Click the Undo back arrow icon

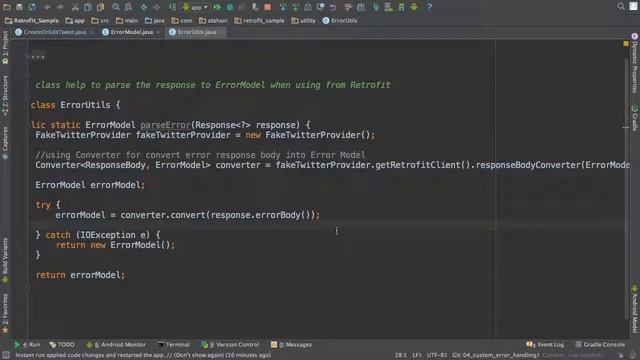click(x=47, y=7)
